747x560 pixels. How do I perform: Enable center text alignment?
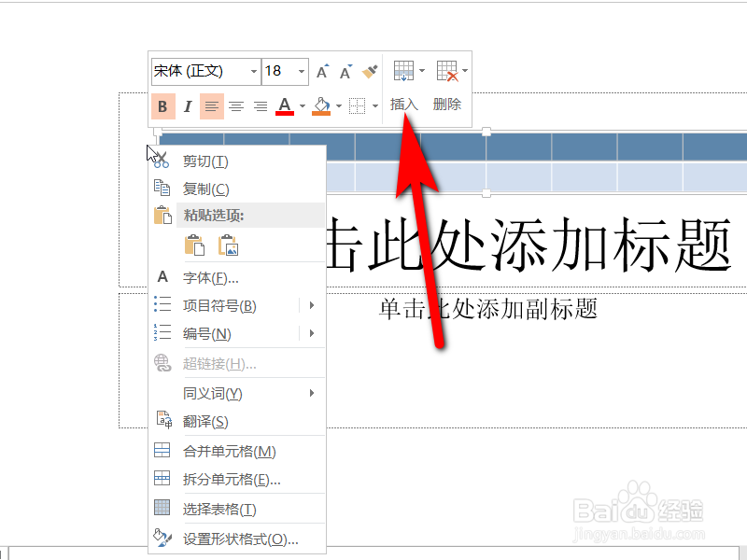[237, 105]
